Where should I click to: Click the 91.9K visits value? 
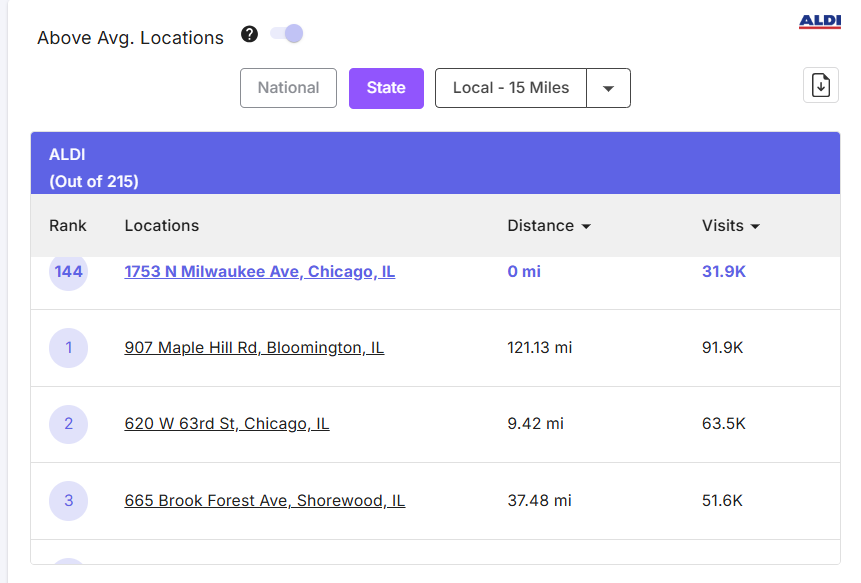pyautogui.click(x=723, y=347)
